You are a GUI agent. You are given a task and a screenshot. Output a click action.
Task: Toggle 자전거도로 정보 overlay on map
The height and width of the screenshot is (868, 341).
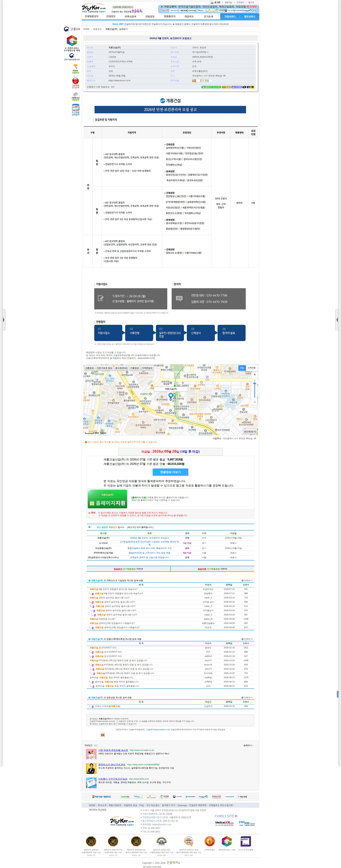[104, 368]
